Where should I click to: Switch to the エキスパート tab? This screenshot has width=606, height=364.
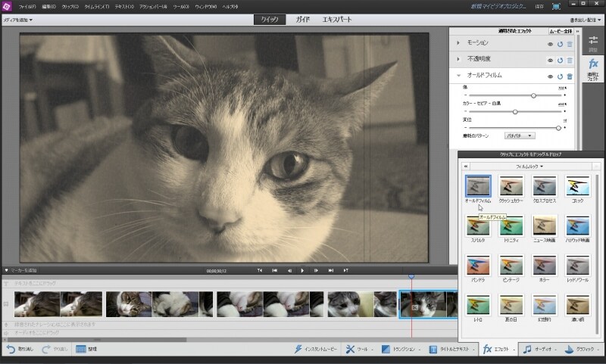click(x=336, y=20)
